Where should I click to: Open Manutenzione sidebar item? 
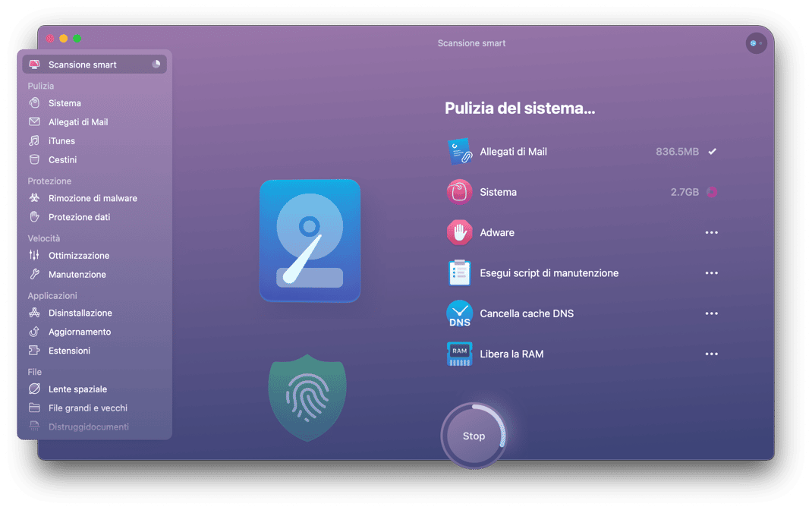point(94,274)
